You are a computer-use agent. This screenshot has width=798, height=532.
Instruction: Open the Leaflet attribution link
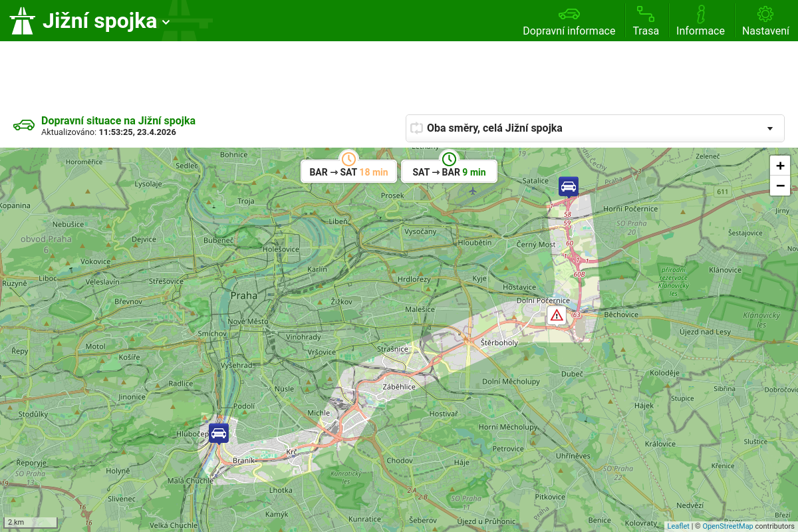coord(678,526)
